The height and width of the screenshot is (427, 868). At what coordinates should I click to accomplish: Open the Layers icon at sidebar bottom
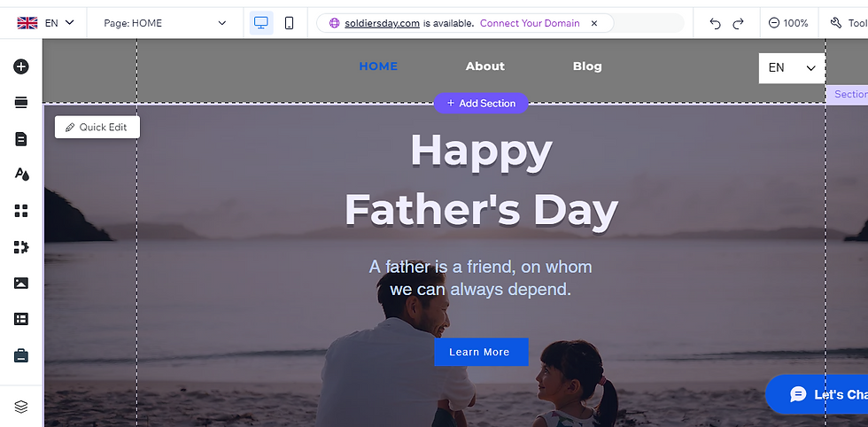click(x=20, y=407)
